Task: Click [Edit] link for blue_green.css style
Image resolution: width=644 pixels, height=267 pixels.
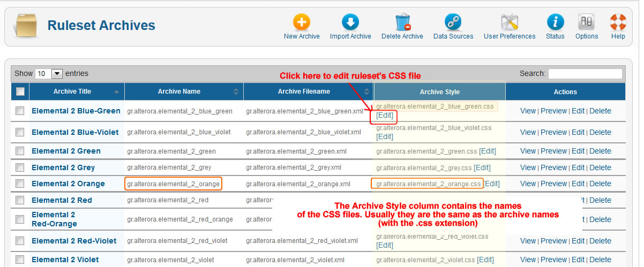Action: tap(385, 116)
